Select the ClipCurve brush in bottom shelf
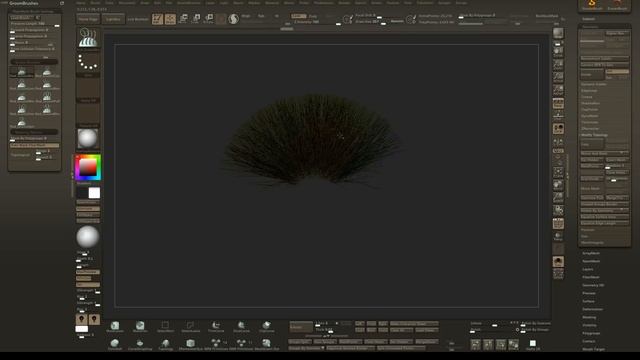The height and width of the screenshot is (360, 640). coord(267,327)
